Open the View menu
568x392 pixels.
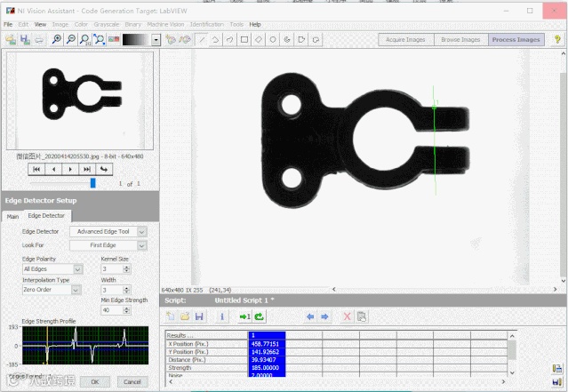pyautogui.click(x=40, y=24)
